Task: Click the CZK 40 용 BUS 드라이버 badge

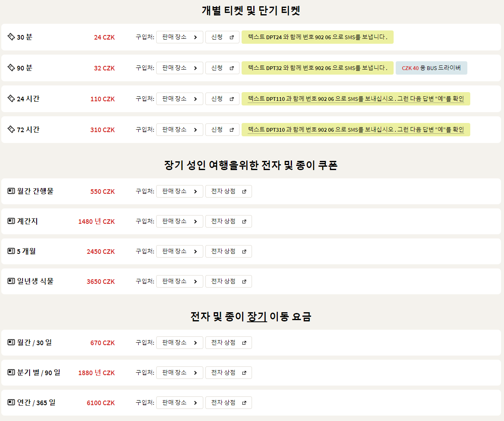Action: coord(432,68)
